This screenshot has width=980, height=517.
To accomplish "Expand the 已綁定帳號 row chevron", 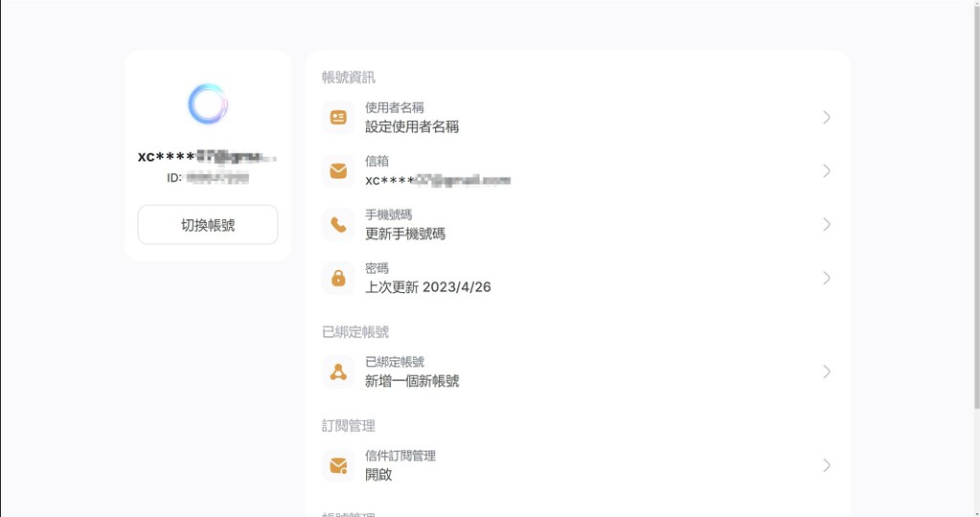I will coord(826,372).
